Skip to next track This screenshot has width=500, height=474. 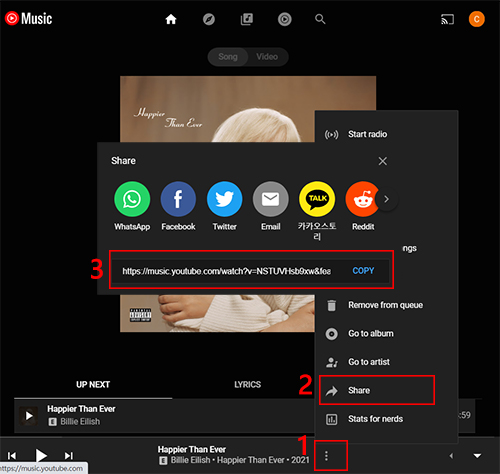pyautogui.click(x=69, y=455)
